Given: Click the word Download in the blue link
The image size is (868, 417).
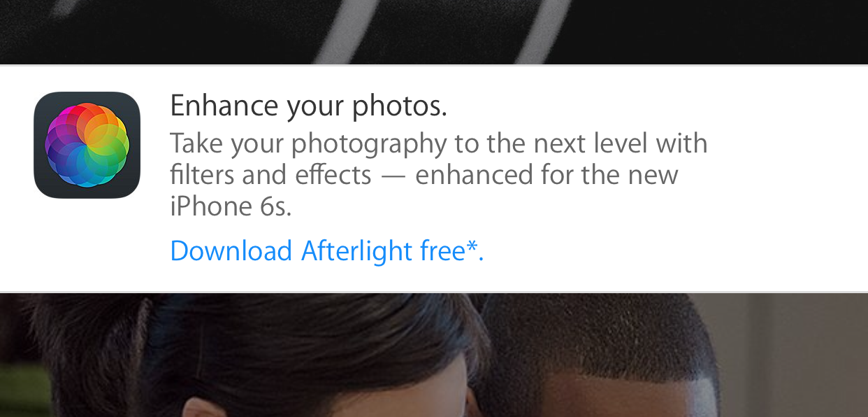Looking at the screenshot, I should click(231, 250).
